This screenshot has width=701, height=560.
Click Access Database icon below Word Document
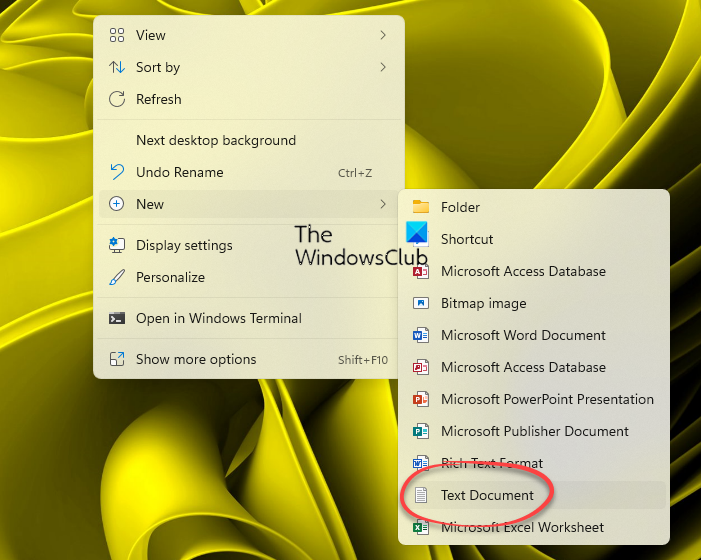click(420, 367)
